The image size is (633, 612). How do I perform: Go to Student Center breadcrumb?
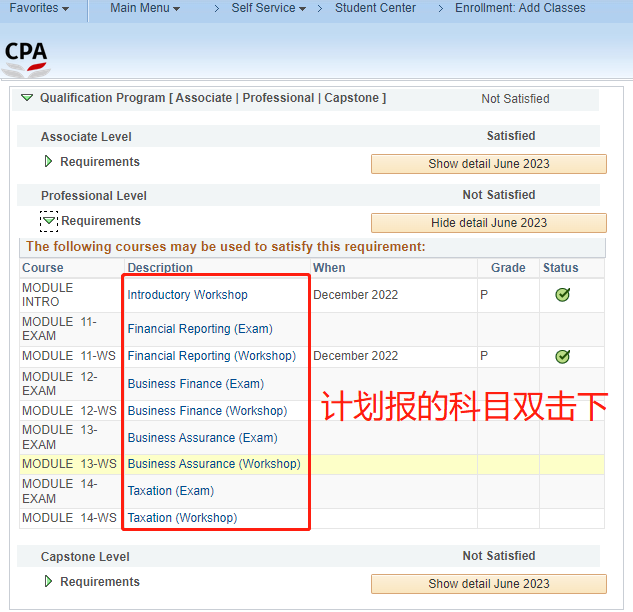pyautogui.click(x=375, y=8)
